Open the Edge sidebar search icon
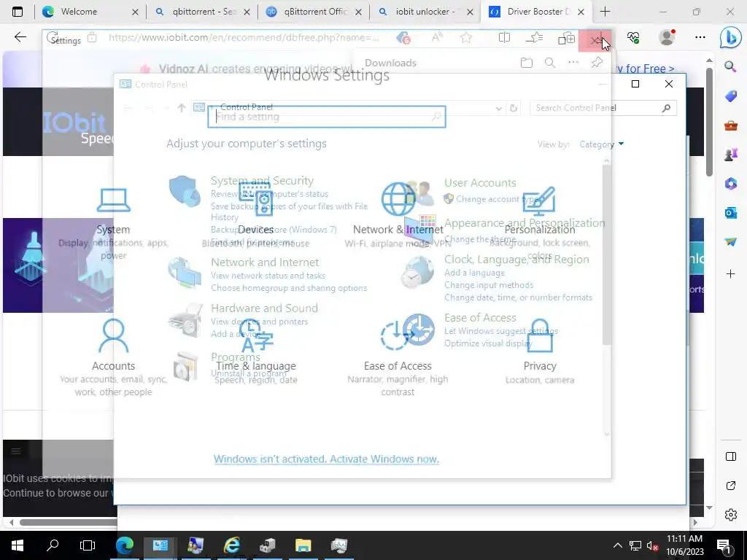 click(x=730, y=66)
